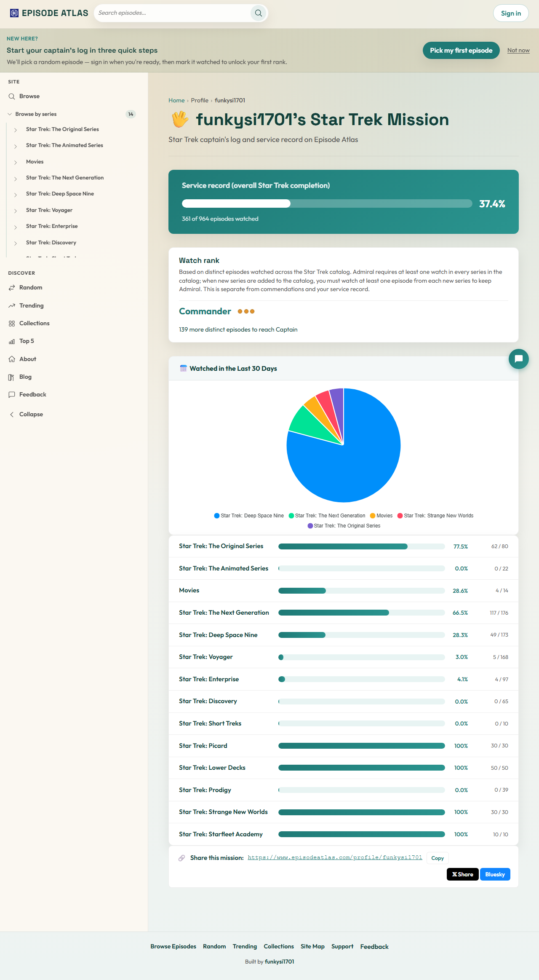Screen dimensions: 539x980
Task: Click the Collections grid icon
Action: [x=12, y=324]
